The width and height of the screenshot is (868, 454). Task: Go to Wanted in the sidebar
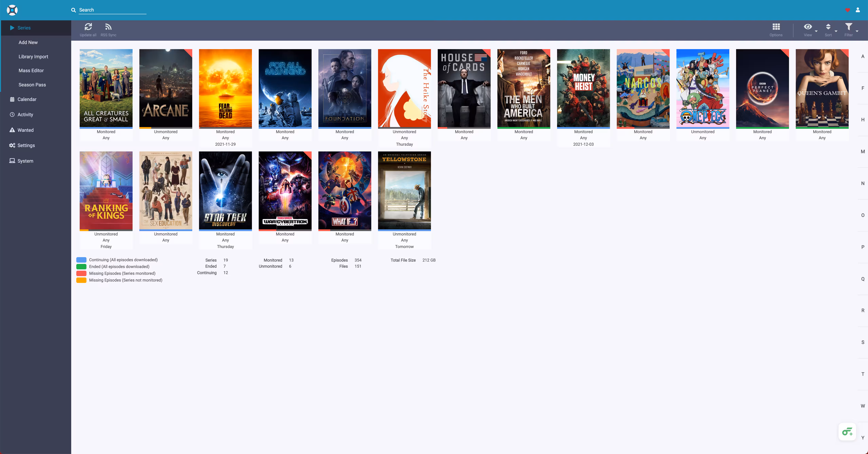pos(25,130)
